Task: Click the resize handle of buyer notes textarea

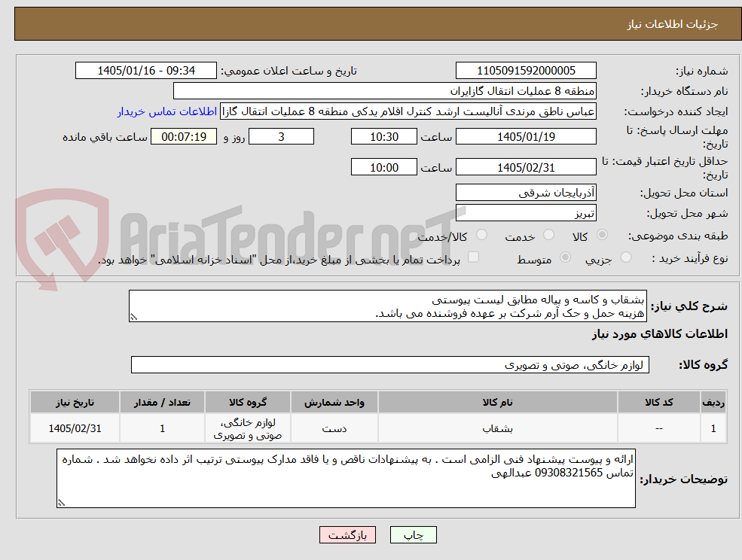Action: [x=61, y=504]
